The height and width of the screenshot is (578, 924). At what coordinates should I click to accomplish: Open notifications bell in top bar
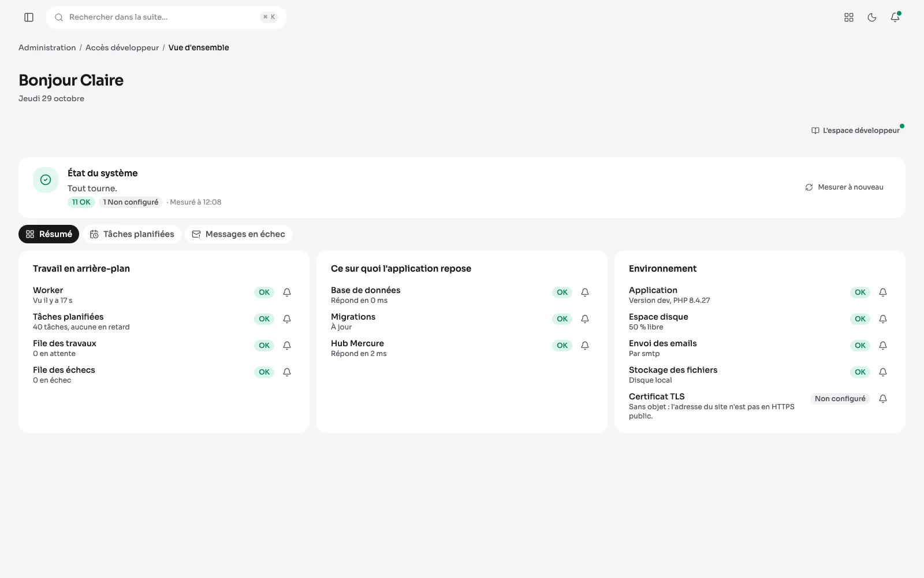tap(895, 17)
